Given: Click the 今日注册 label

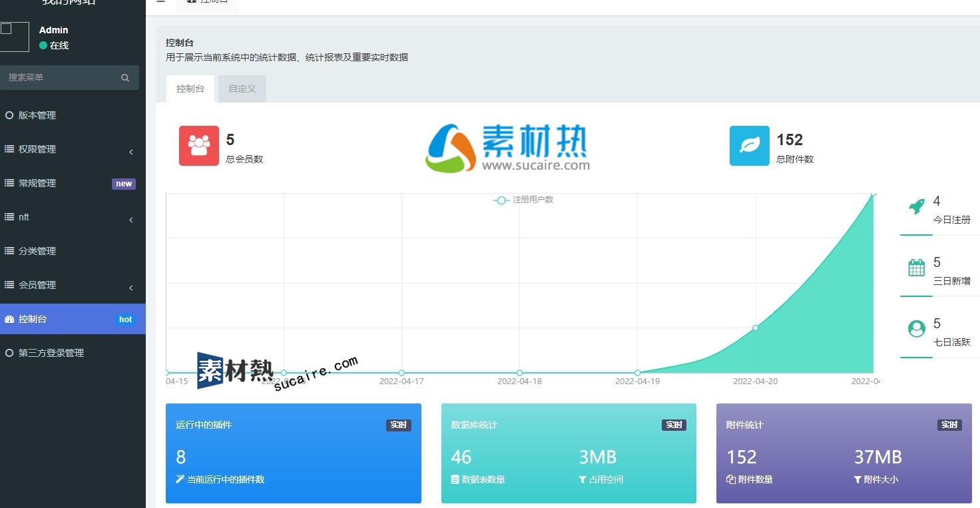Looking at the screenshot, I should click(952, 220).
